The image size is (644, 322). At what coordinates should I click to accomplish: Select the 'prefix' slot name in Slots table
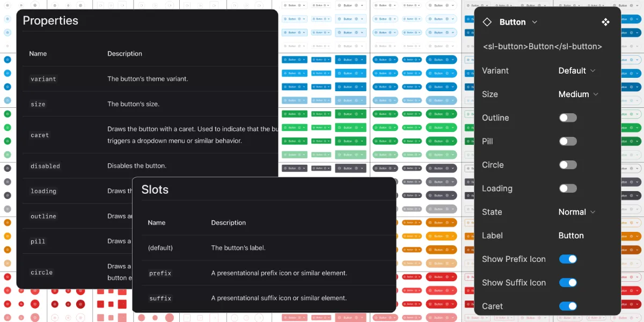[160, 273]
